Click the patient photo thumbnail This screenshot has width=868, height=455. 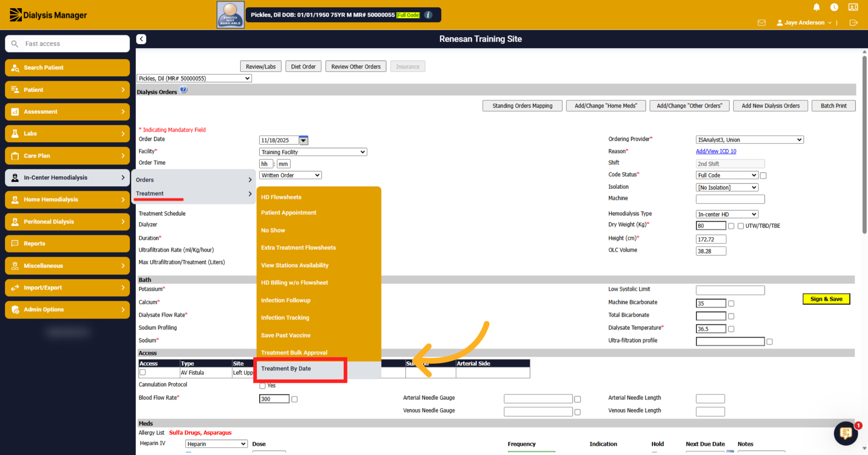[230, 15]
